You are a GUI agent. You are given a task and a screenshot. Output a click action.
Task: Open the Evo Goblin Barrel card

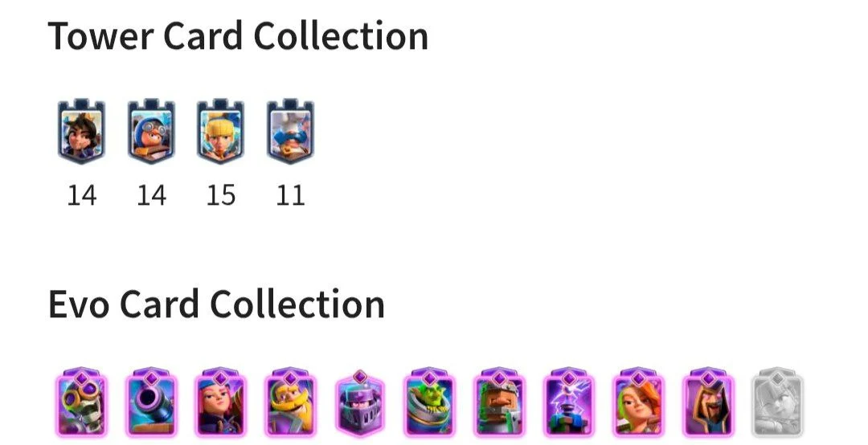click(x=429, y=402)
